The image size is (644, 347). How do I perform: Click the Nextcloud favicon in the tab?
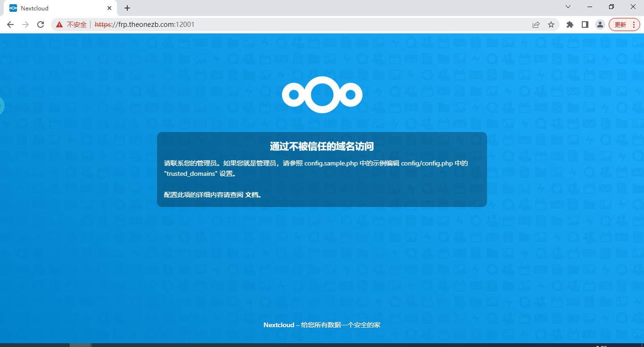[13, 8]
